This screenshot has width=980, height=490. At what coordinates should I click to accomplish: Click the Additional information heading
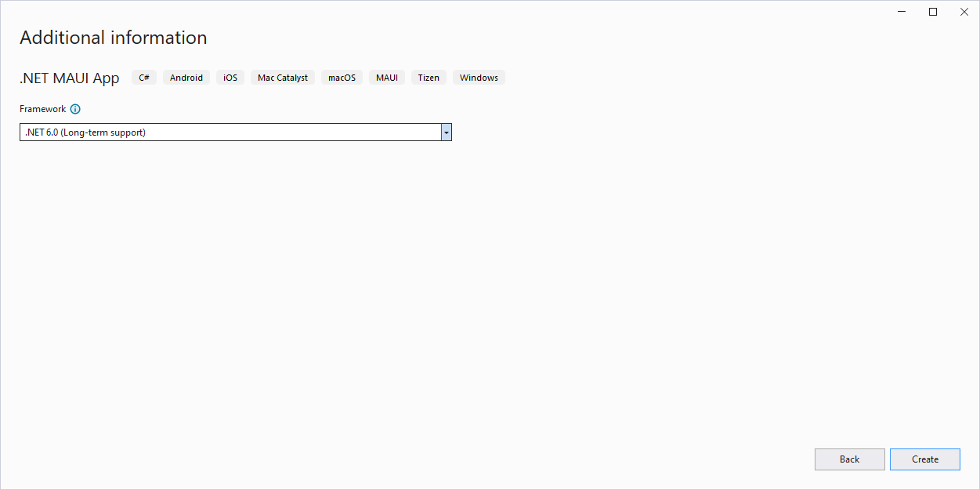coord(114,38)
